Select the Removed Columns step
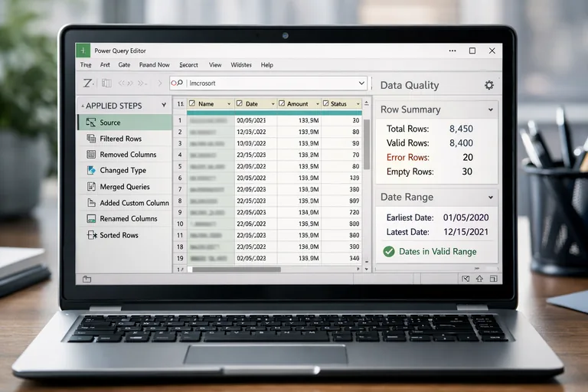Screen dimensions: 588x392 (125, 154)
